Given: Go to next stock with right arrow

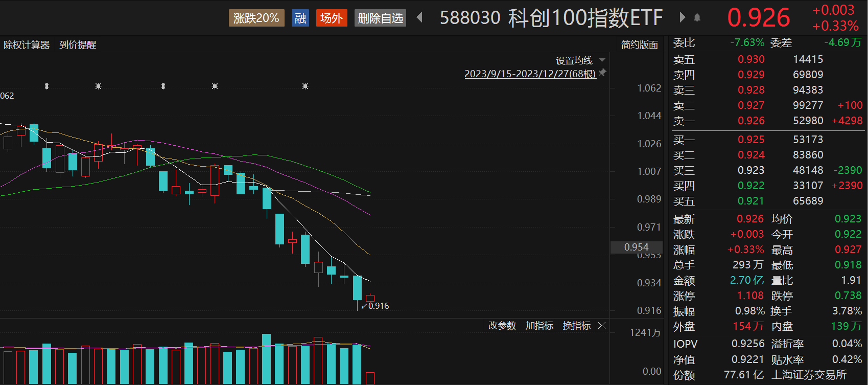Looking at the screenshot, I should (x=682, y=18).
